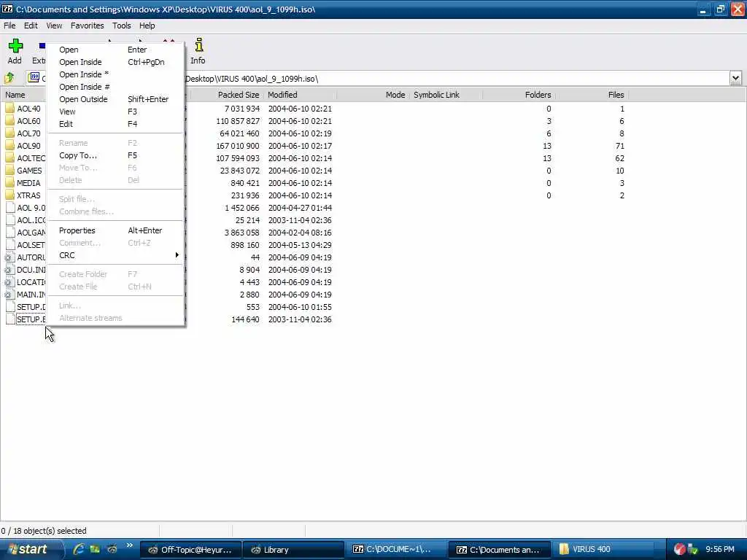The width and height of the screenshot is (747, 560).
Task: Click the AOL40 folder icon
Action: point(10,108)
